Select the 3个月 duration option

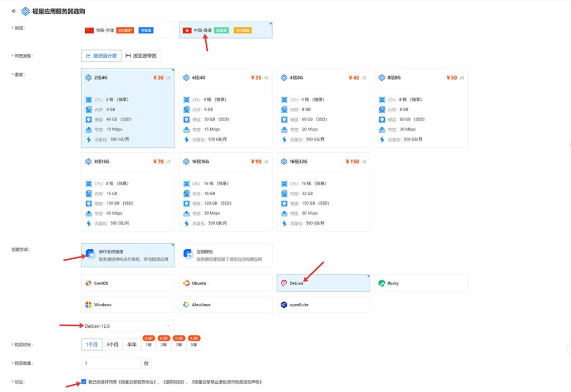[x=112, y=345]
